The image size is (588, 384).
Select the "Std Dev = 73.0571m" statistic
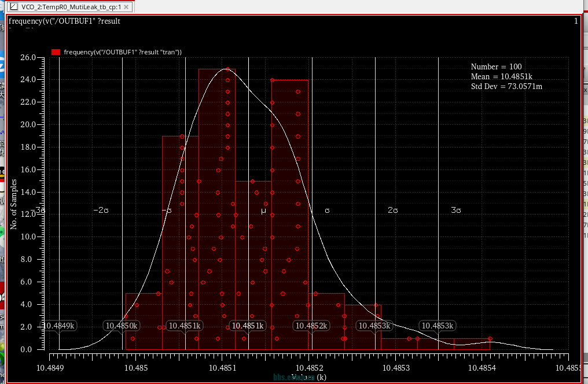click(506, 87)
